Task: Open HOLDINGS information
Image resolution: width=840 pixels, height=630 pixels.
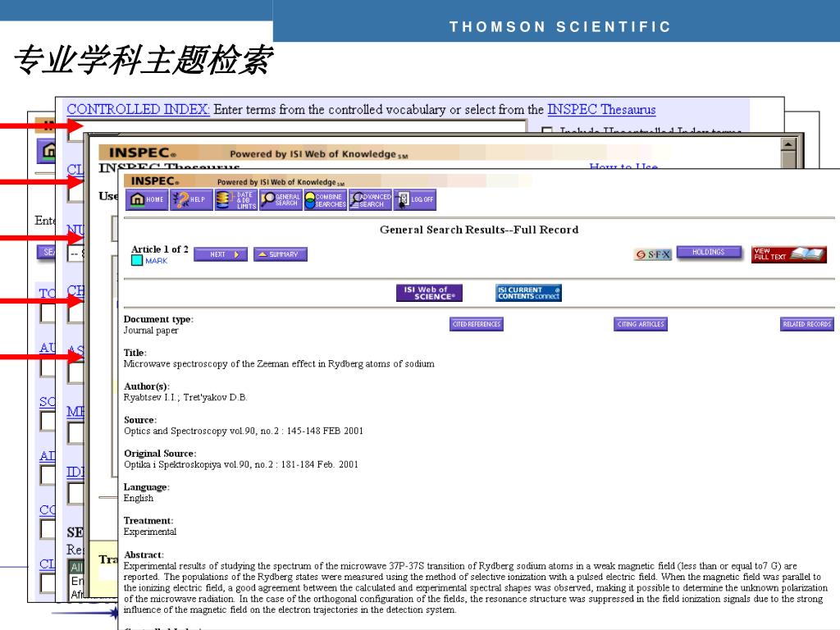Action: 710,253
